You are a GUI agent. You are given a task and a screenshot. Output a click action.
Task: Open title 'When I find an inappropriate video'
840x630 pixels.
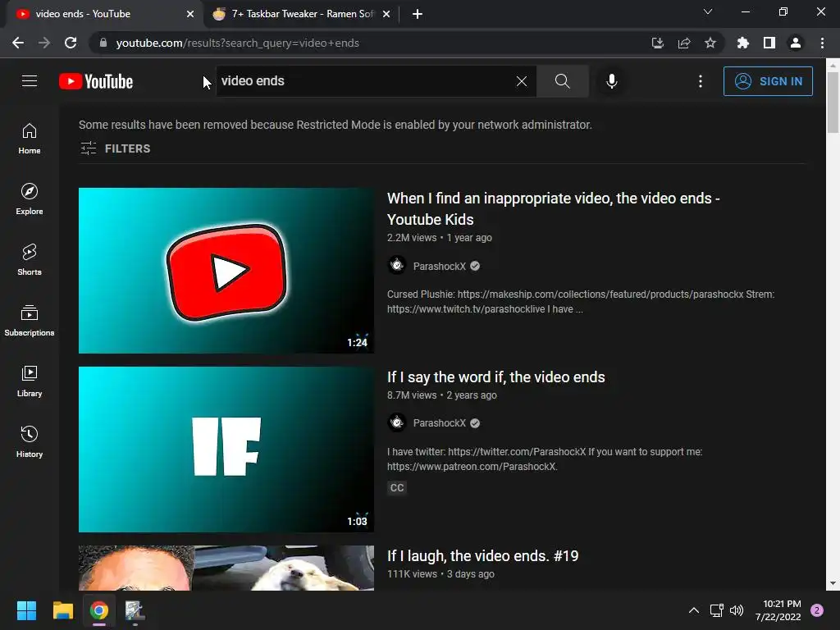[554, 209]
